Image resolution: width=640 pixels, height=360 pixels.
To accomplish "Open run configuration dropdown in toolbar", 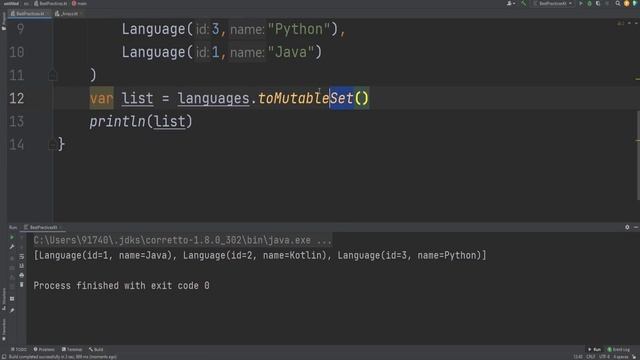I will coord(553,4).
